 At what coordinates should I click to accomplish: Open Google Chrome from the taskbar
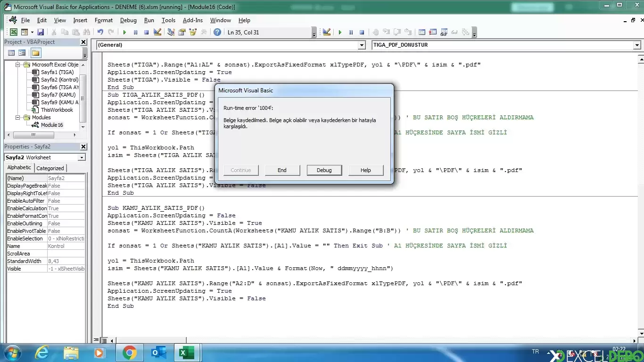tap(130, 353)
